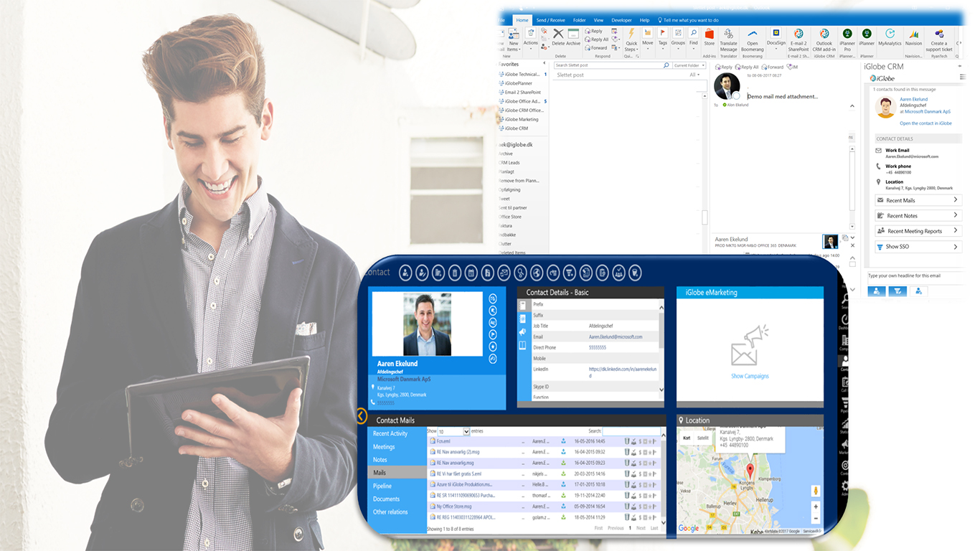The image size is (980, 551).
Task: Select Pipeline in Contact Mails sidebar
Action: (382, 486)
